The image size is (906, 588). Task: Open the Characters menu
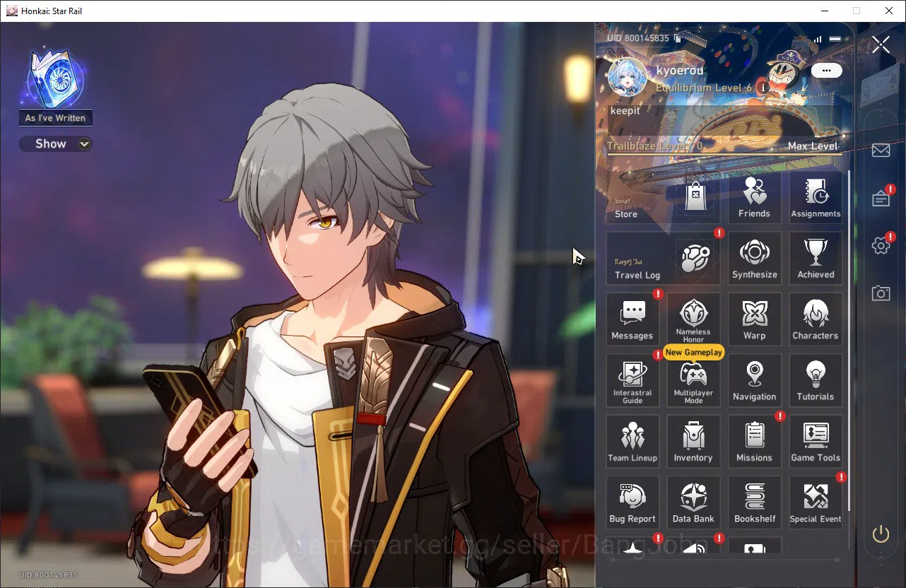[x=816, y=319]
